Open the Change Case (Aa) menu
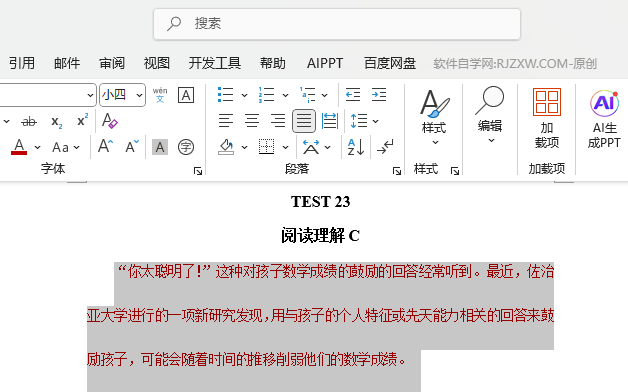Viewport: 628px width, 392px height. click(x=66, y=147)
